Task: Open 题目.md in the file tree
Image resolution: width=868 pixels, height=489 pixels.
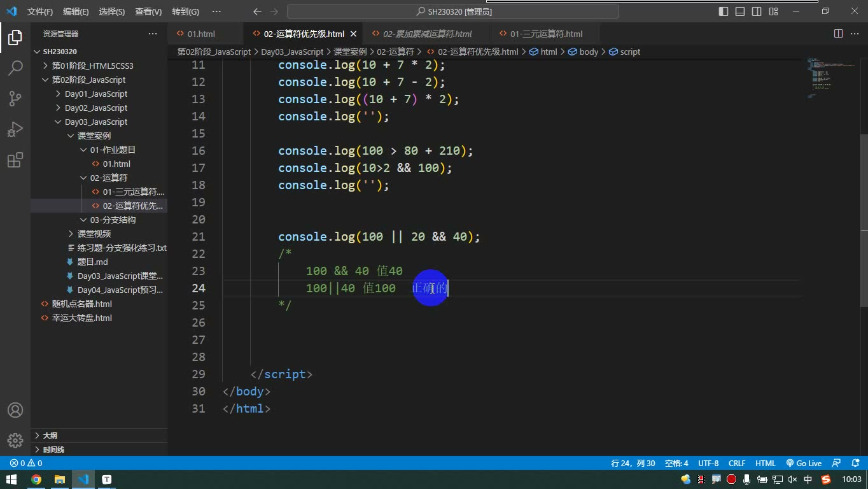Action: pos(92,262)
